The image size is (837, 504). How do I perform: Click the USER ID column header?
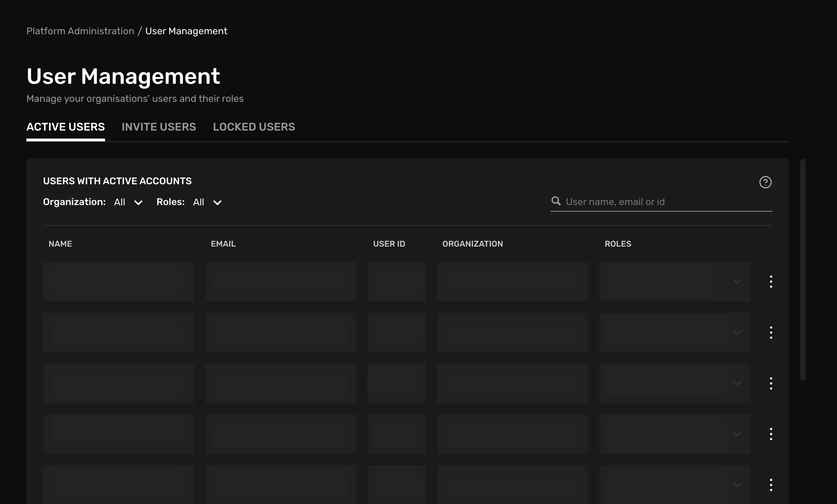pyautogui.click(x=389, y=244)
